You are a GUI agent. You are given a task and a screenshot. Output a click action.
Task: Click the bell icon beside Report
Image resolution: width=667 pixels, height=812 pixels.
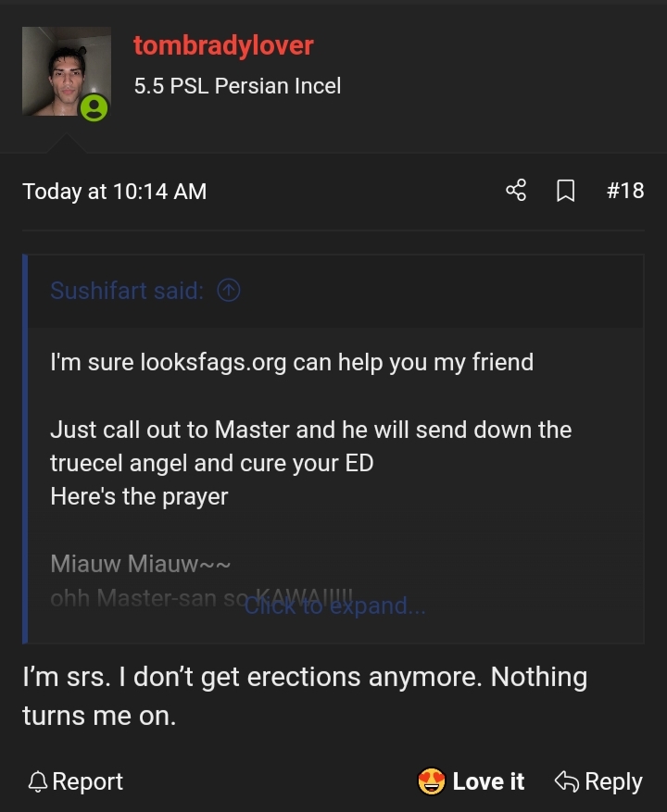tap(38, 782)
